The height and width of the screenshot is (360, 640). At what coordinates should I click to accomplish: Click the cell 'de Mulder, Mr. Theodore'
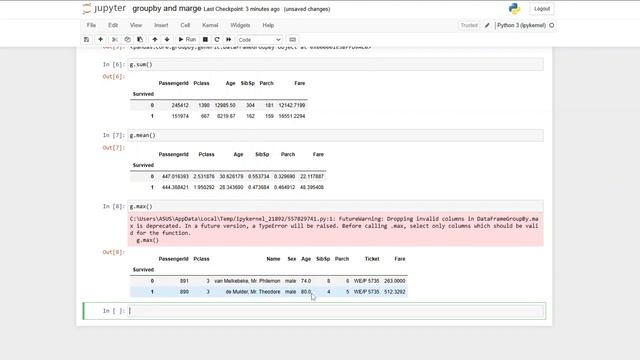click(x=253, y=292)
